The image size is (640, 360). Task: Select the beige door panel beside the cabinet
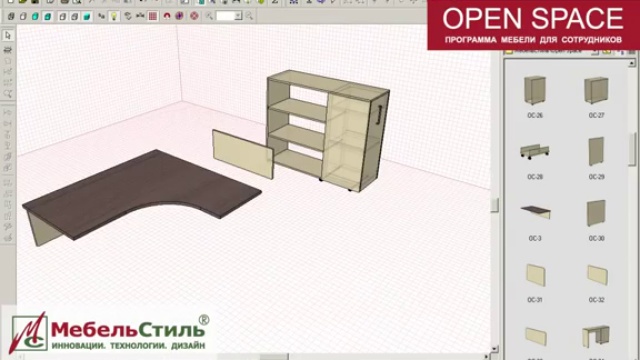[x=242, y=153]
